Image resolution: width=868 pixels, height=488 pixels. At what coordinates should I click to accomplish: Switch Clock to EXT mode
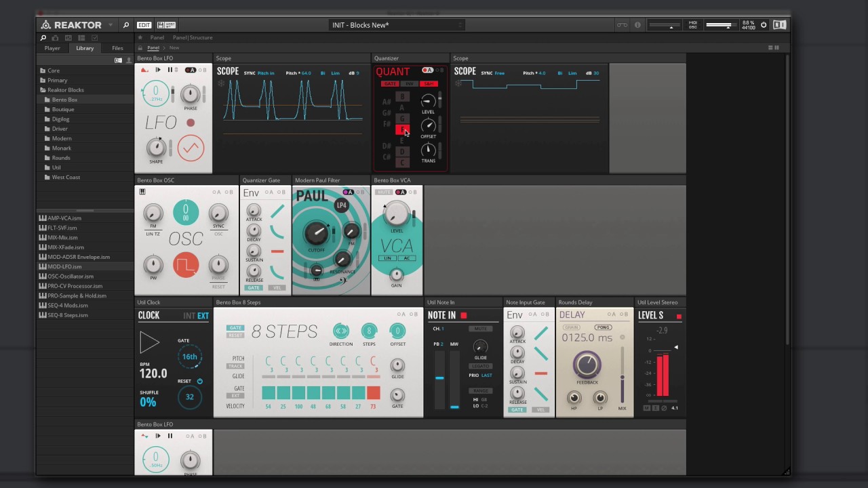coord(203,316)
